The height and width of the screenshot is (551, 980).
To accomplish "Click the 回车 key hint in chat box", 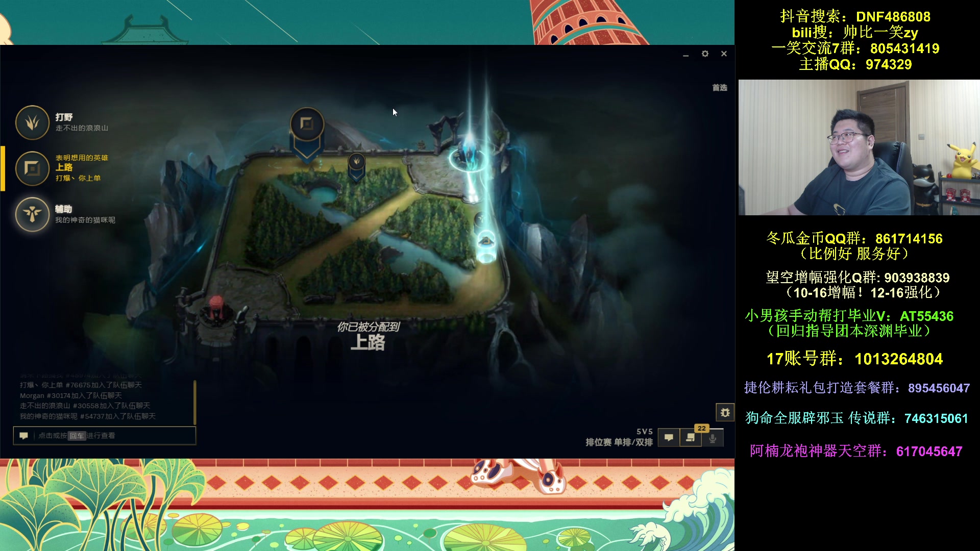I will click(x=77, y=436).
